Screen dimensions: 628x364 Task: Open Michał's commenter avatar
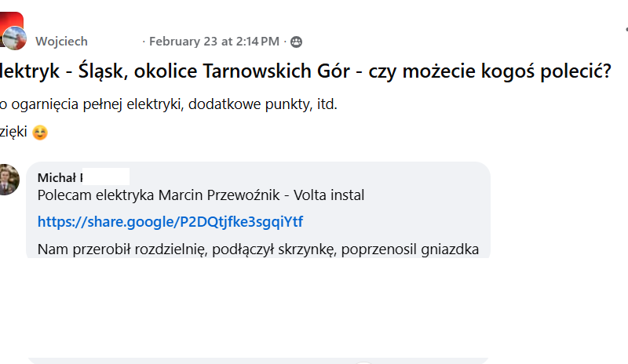8,180
